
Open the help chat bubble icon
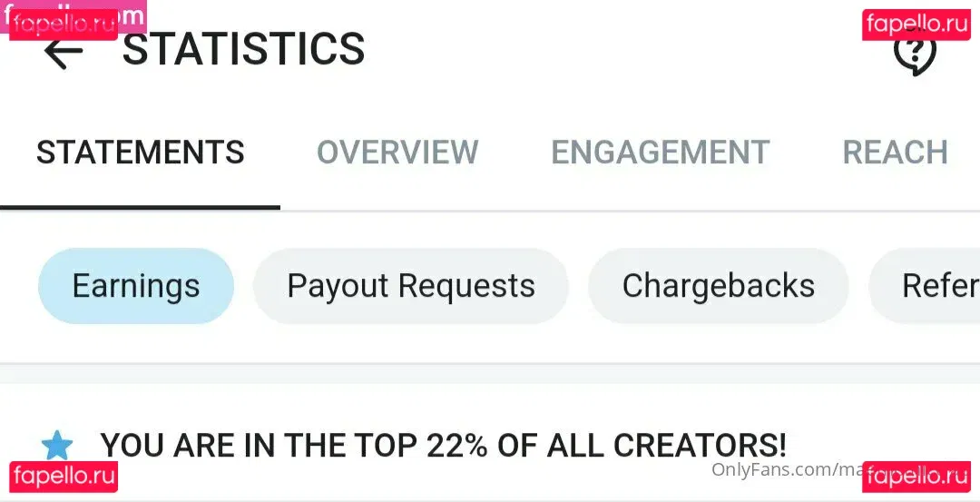[x=914, y=54]
